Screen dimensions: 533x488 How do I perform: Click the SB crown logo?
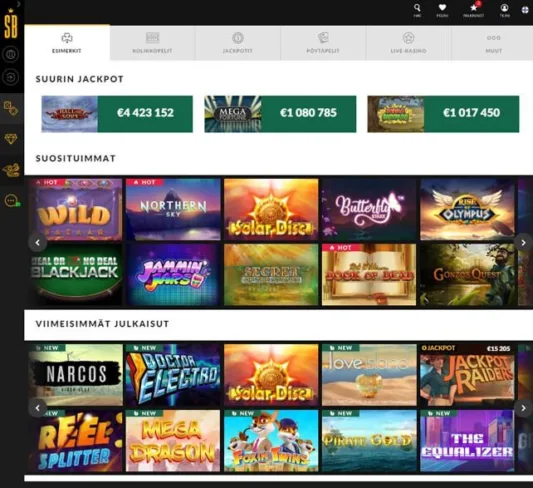(x=11, y=25)
